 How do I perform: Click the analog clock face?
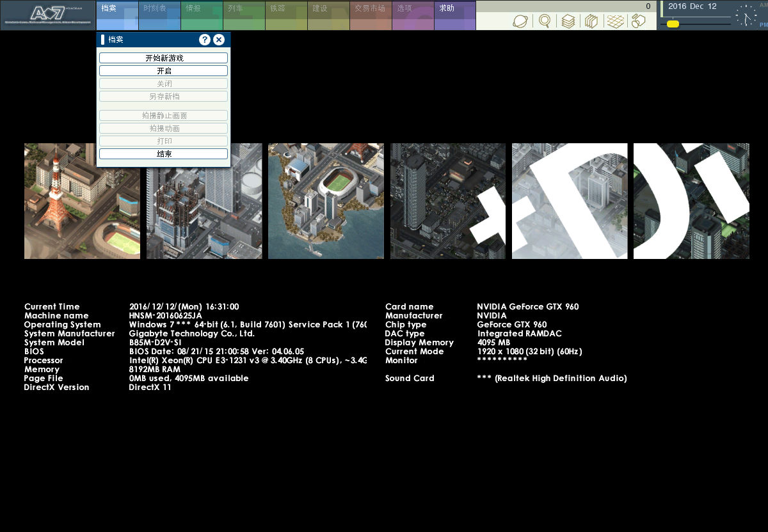pyautogui.click(x=746, y=15)
